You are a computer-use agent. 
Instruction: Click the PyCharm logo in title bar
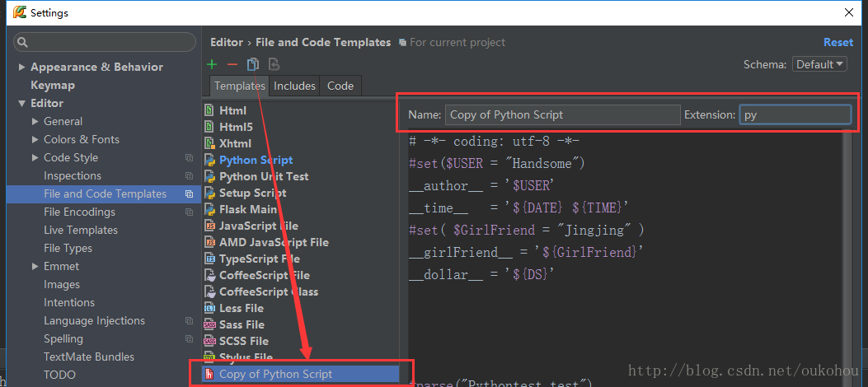[x=20, y=12]
